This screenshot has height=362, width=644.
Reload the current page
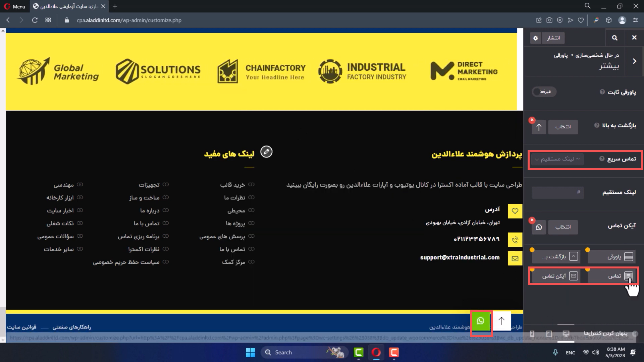35,20
